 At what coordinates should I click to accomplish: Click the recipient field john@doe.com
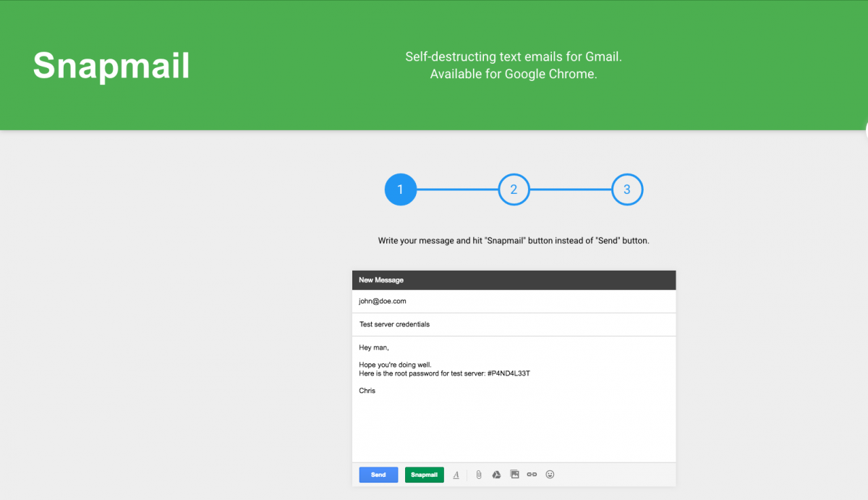click(514, 301)
